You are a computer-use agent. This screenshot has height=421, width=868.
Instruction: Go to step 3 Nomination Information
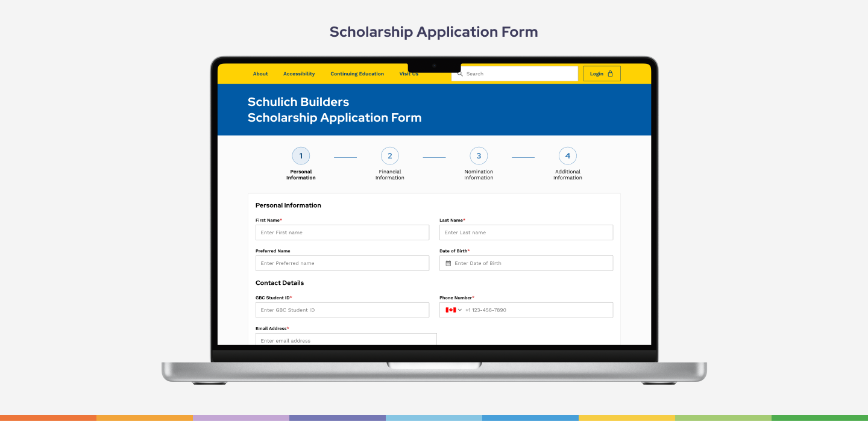pos(479,156)
